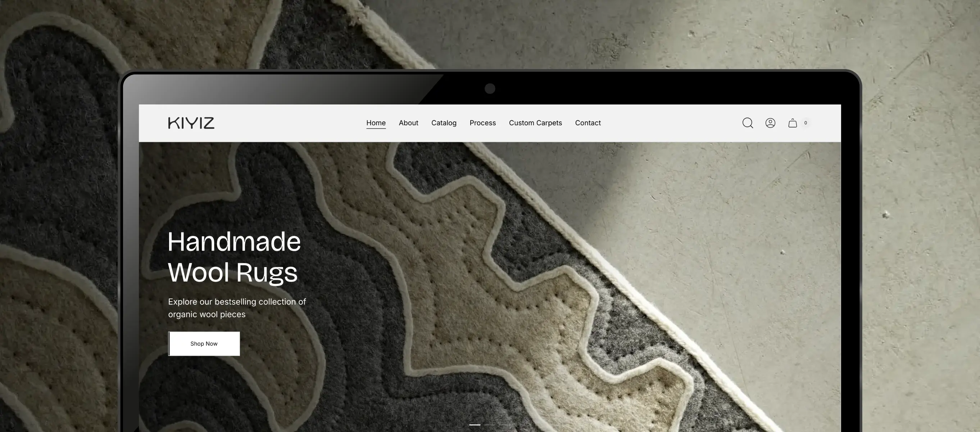Open the Custom Carpets page
The width and height of the screenshot is (980, 432).
(x=535, y=123)
